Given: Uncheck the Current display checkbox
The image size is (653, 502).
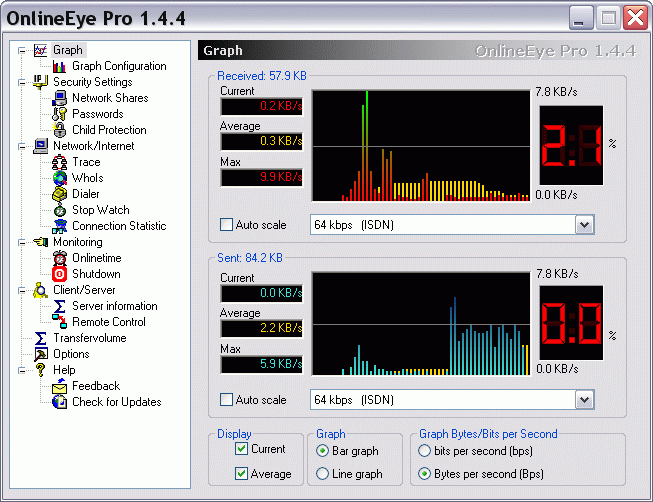Looking at the screenshot, I should [x=241, y=449].
